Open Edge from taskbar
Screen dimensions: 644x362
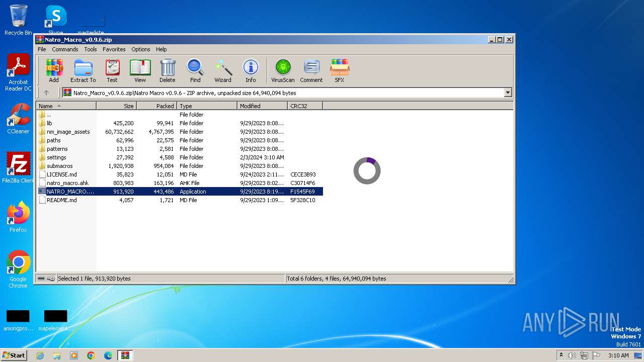tap(108, 355)
